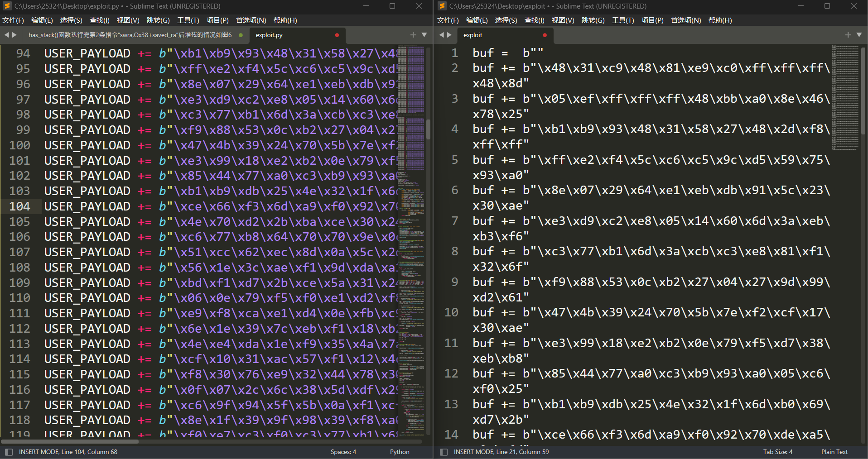Click INSERT MODE, Line 104 status text
Screen dimensions: 868x459
pos(68,452)
